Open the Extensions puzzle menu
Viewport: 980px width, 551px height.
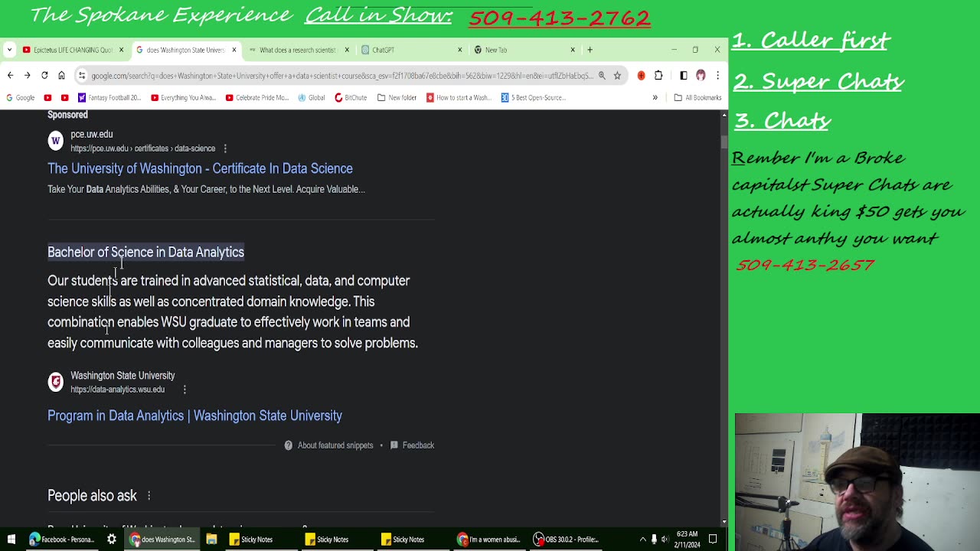tap(658, 75)
